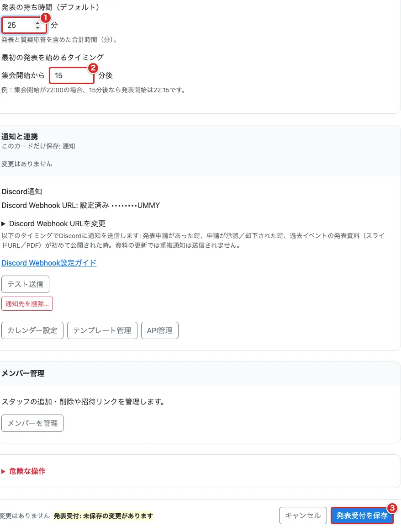The width and height of the screenshot is (401, 532).
Task: Open the Discord Webhook設定ガイド link
Action: 49,263
